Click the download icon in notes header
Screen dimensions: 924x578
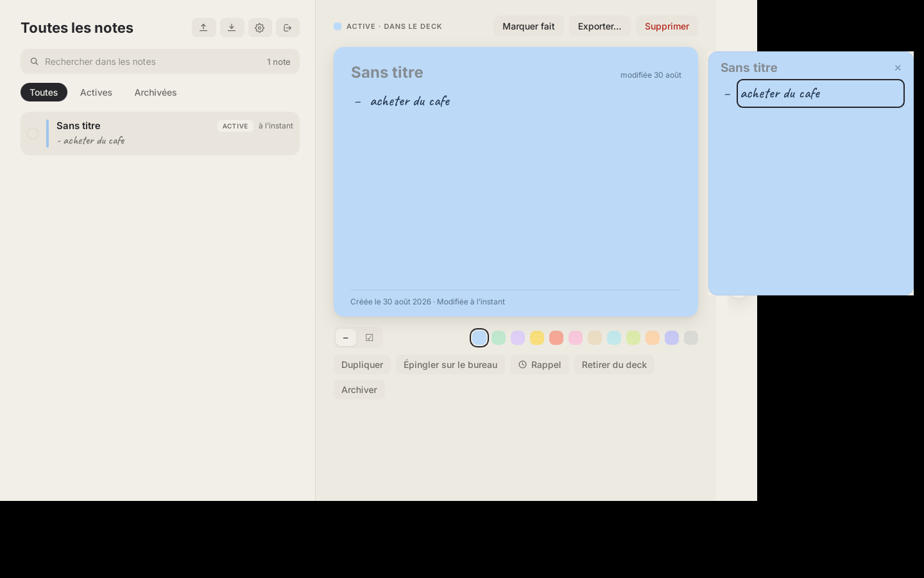[232, 28]
